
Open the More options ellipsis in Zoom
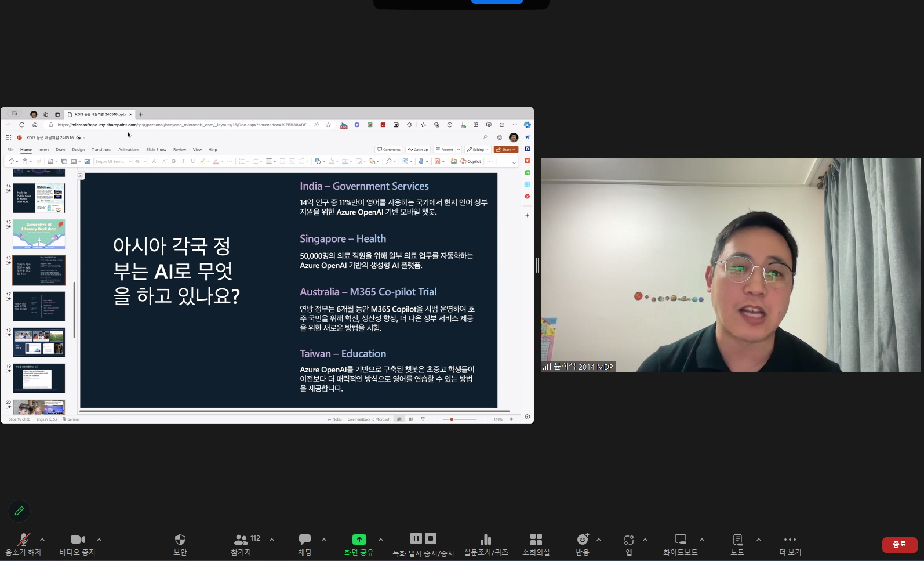coord(790,544)
